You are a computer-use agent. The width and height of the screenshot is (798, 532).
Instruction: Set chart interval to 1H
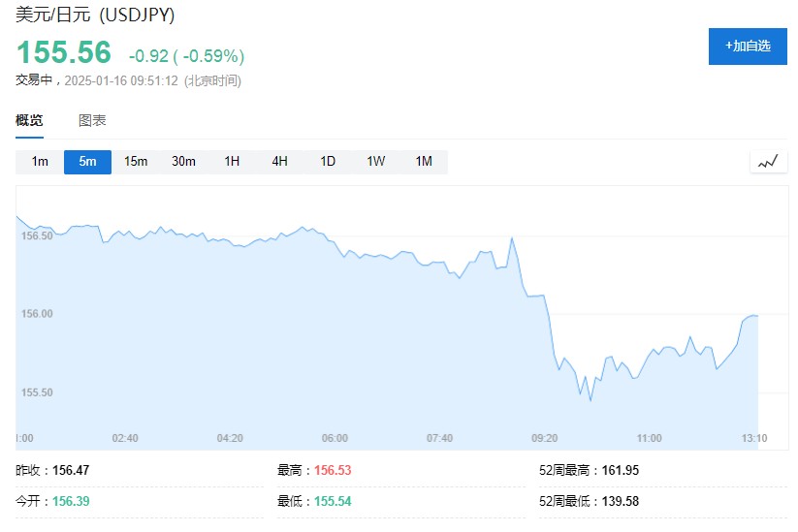232,162
